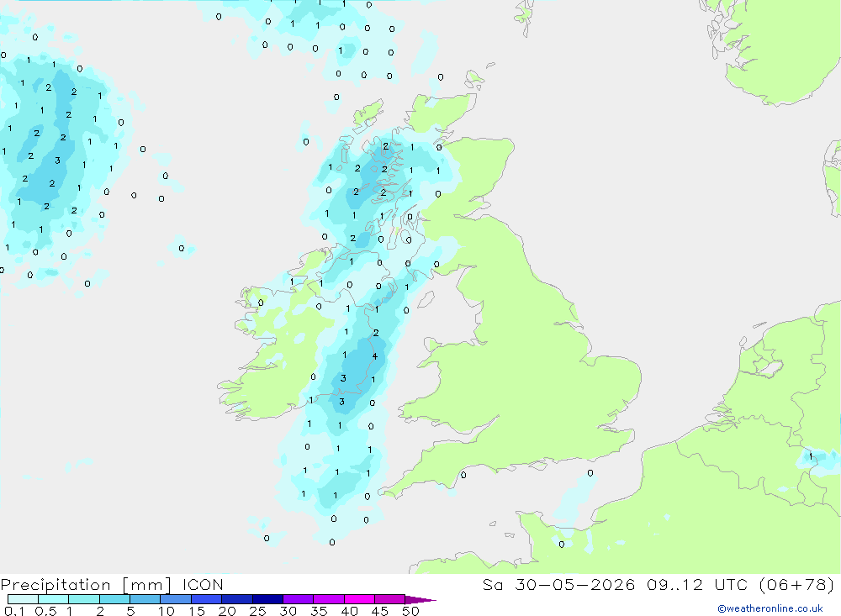Click the legend label 40
The height and width of the screenshot is (616, 841).
point(350,611)
